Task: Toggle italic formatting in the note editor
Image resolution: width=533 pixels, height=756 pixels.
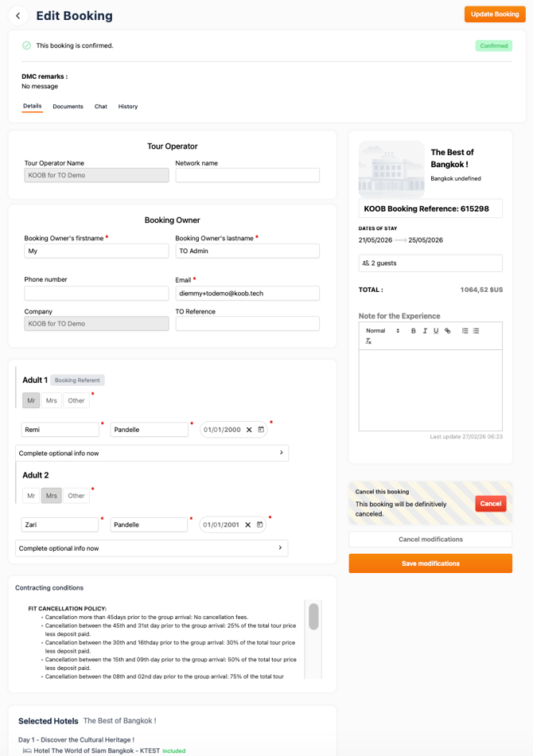Action: coord(425,331)
